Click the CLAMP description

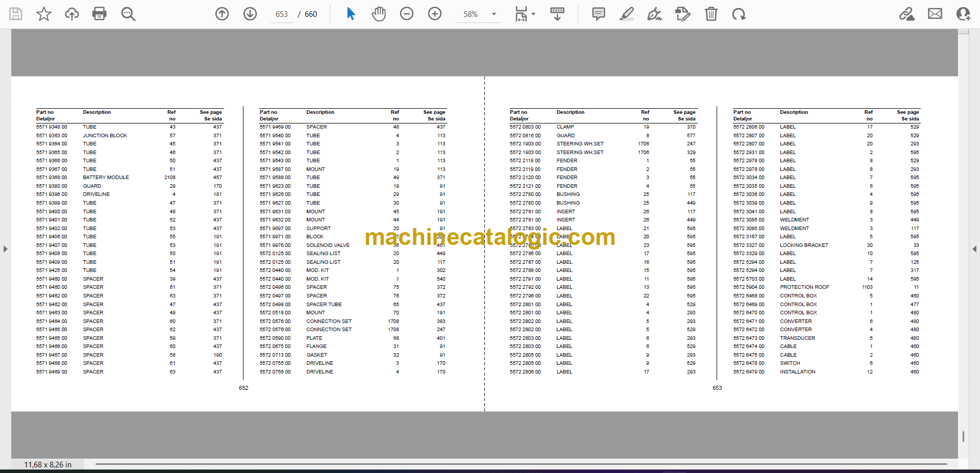[566, 127]
